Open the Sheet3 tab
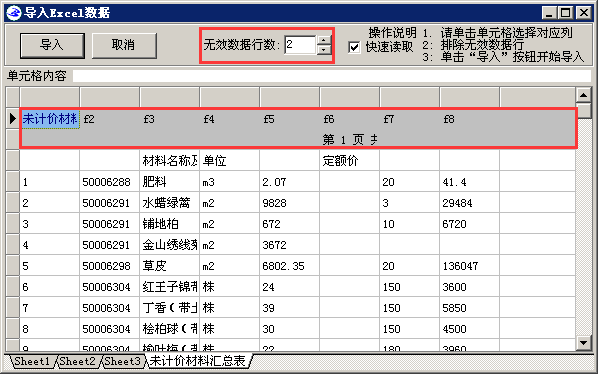Screen dimensions: 598x374 [123, 361]
